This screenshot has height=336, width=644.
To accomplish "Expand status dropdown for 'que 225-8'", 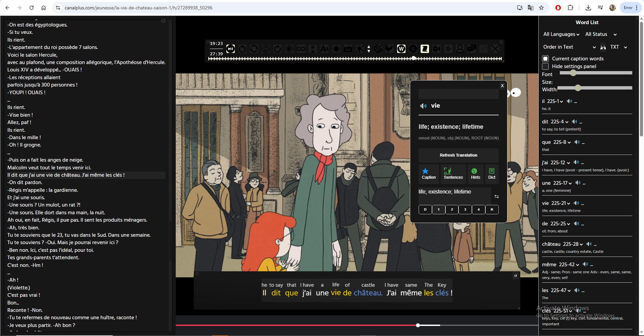I will [x=569, y=143].
